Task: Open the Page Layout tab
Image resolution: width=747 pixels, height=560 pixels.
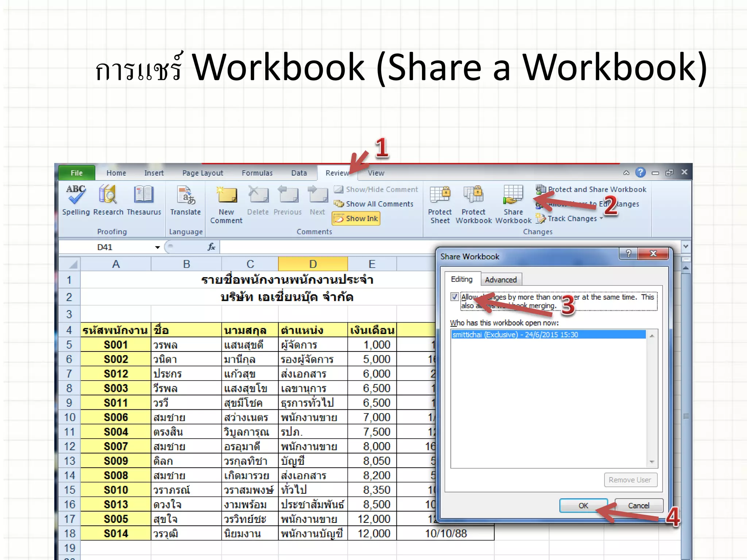Action: pyautogui.click(x=203, y=173)
